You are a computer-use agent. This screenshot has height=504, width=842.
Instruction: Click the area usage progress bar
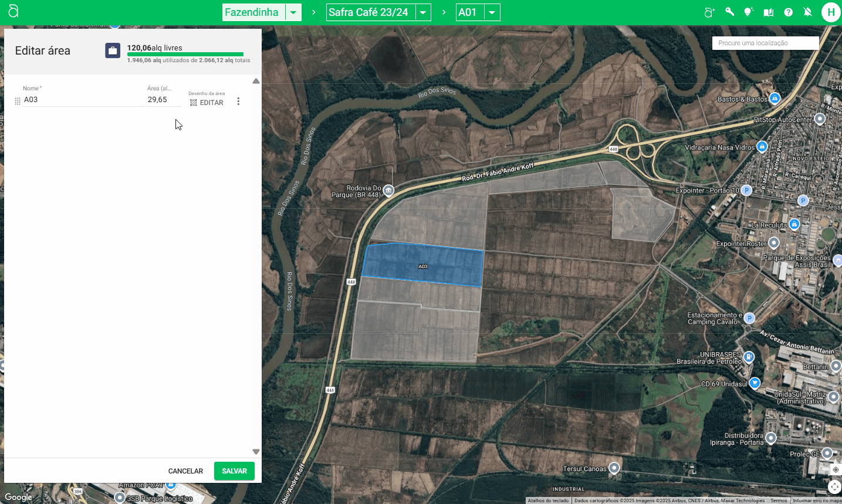(x=185, y=54)
